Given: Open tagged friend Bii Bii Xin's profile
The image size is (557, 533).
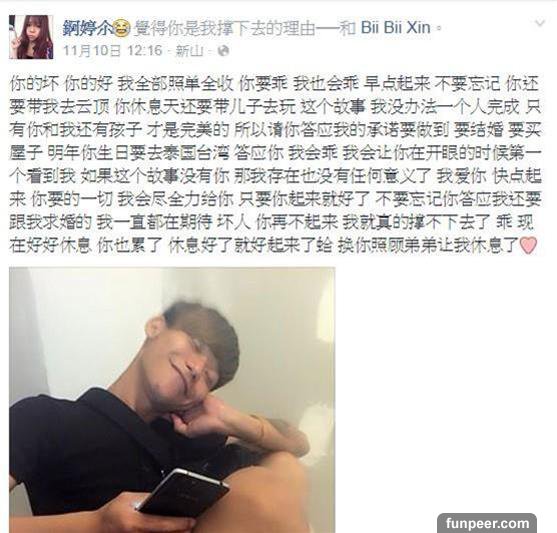Looking at the screenshot, I should pyautogui.click(x=396, y=28).
